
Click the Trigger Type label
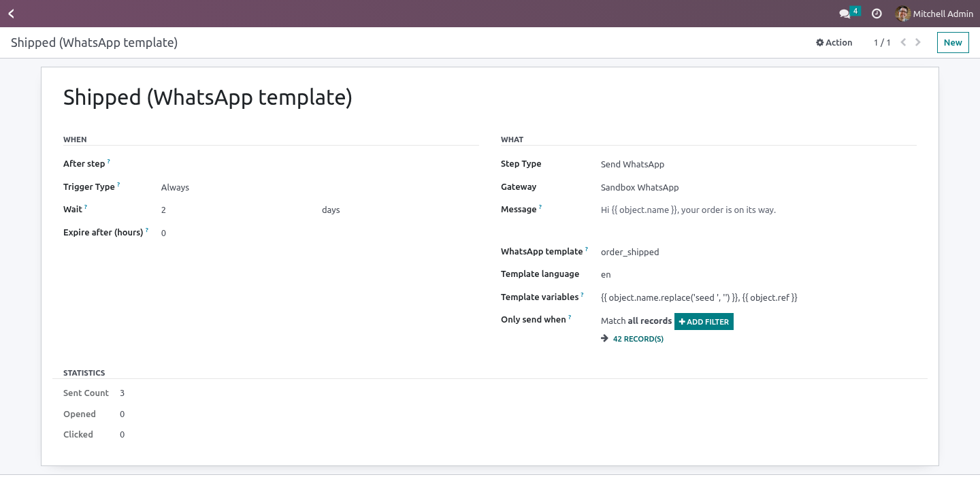pos(88,186)
